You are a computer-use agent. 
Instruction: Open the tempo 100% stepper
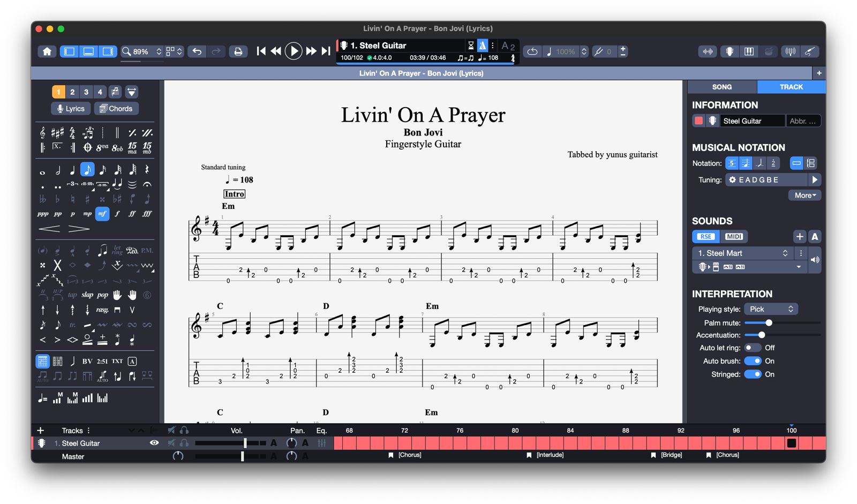pyautogui.click(x=584, y=51)
